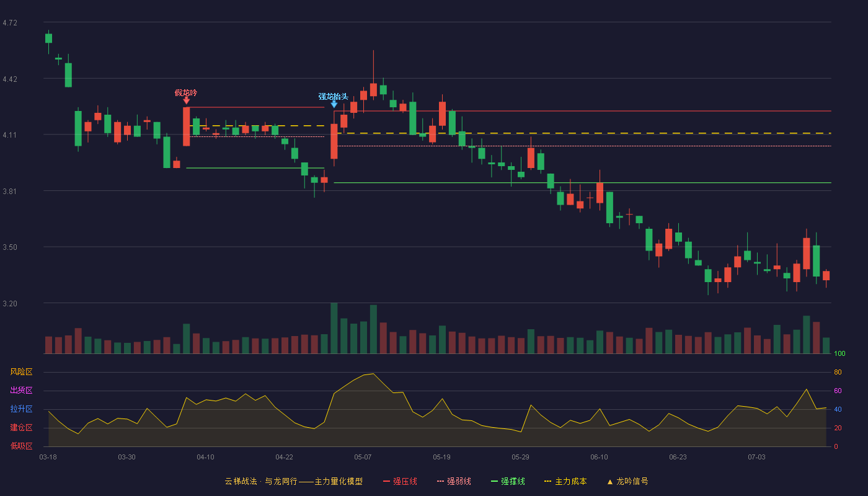Click the 假龙吟 label text
This screenshot has width=868, height=496.
(x=186, y=92)
